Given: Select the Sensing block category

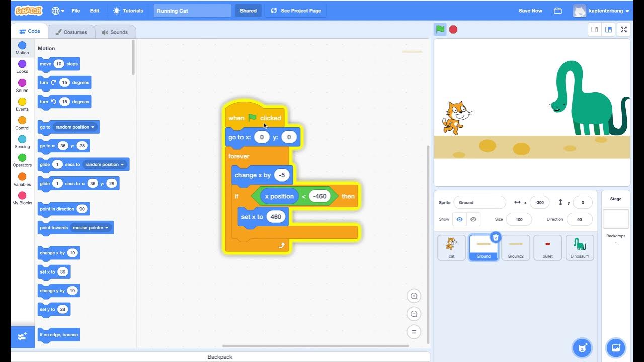Looking at the screenshot, I should 22,142.
